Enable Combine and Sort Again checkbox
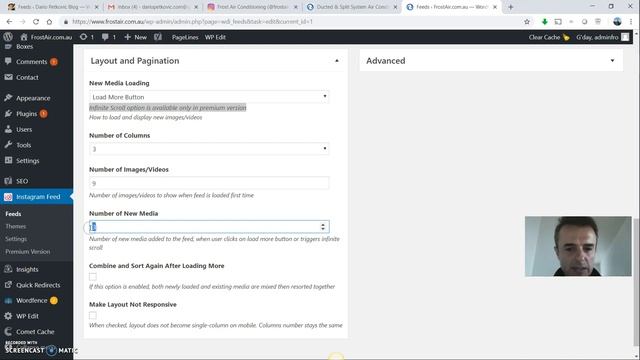Image resolution: width=640 pixels, height=360 pixels. point(93,277)
